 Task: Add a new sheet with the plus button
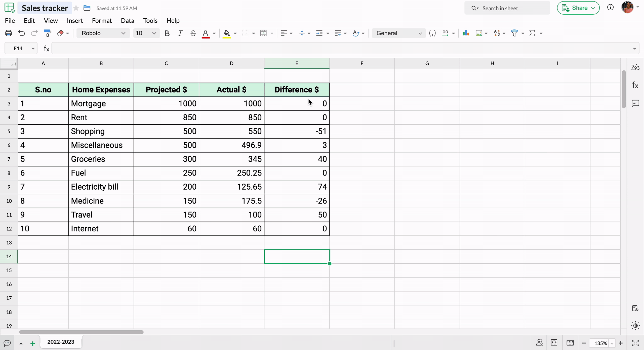(32, 343)
